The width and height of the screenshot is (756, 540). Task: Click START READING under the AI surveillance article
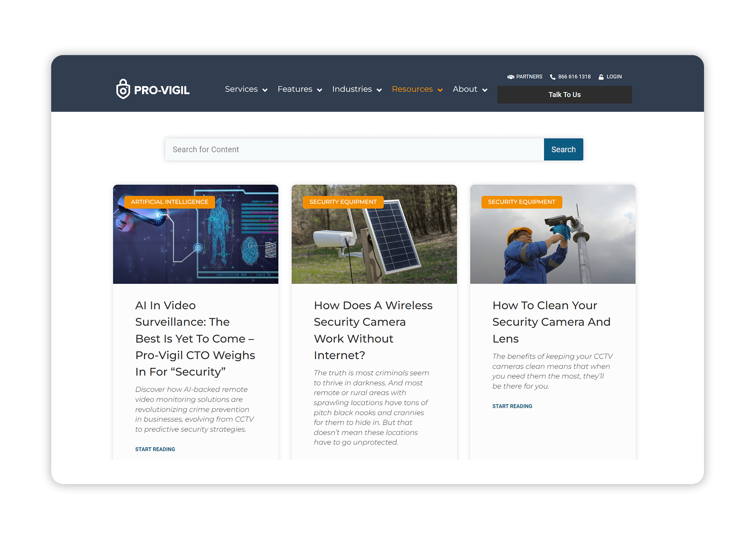[x=155, y=449]
